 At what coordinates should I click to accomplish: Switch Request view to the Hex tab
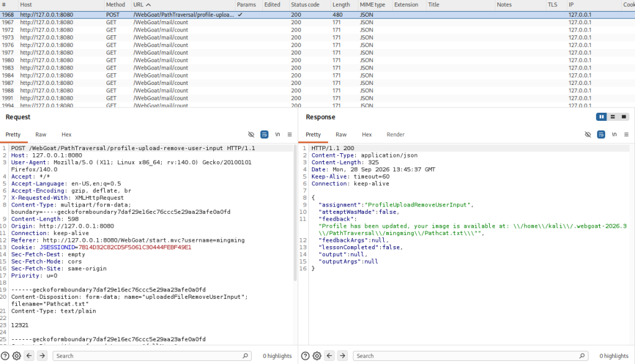pyautogui.click(x=66, y=135)
